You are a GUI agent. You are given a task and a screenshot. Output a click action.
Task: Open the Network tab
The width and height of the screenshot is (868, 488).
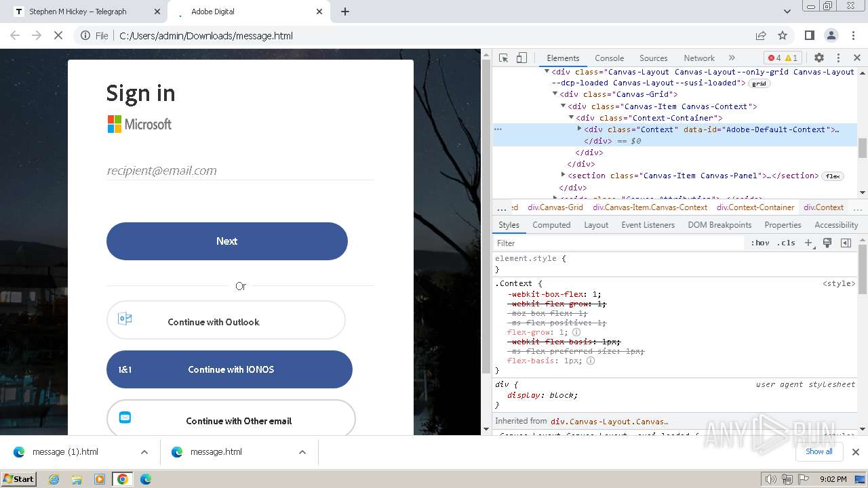coord(699,58)
